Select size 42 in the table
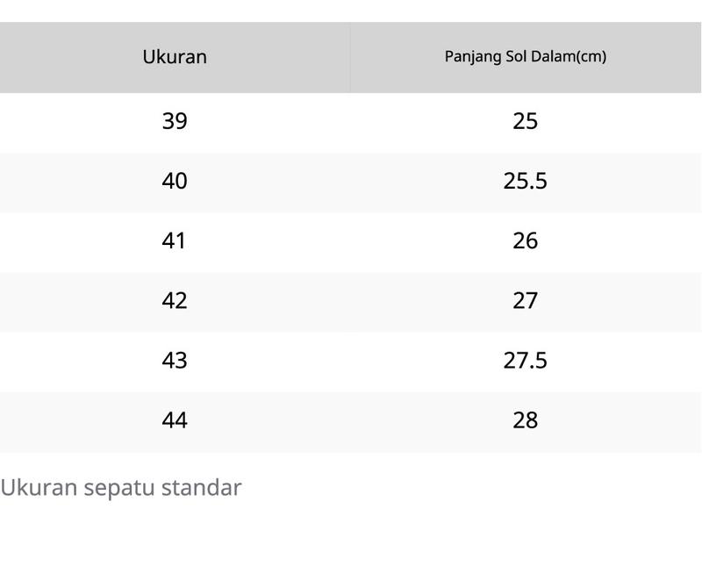The image size is (702, 588). (x=175, y=300)
